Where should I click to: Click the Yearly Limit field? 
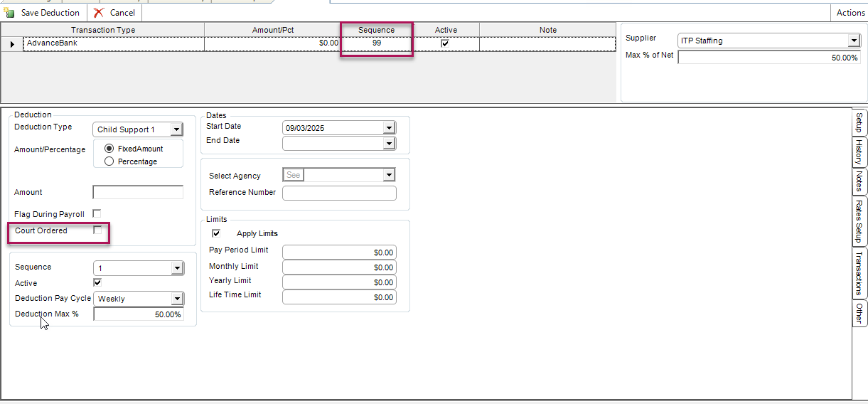tap(339, 282)
